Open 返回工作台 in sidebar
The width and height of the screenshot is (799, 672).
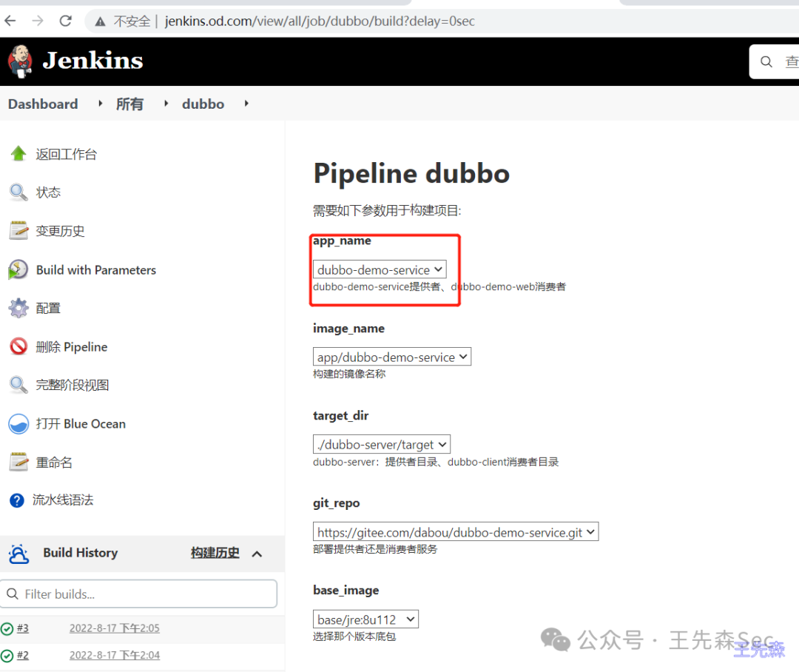(x=67, y=154)
